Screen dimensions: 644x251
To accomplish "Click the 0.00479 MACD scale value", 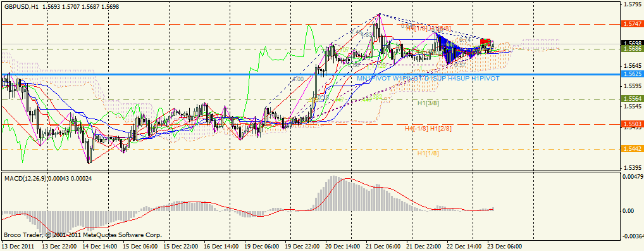I will 633,177.
